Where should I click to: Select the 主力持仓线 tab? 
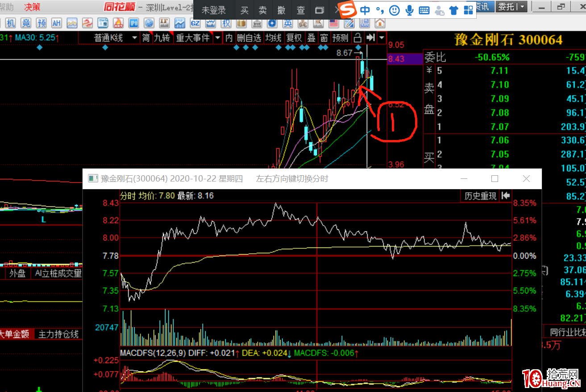(x=58, y=334)
